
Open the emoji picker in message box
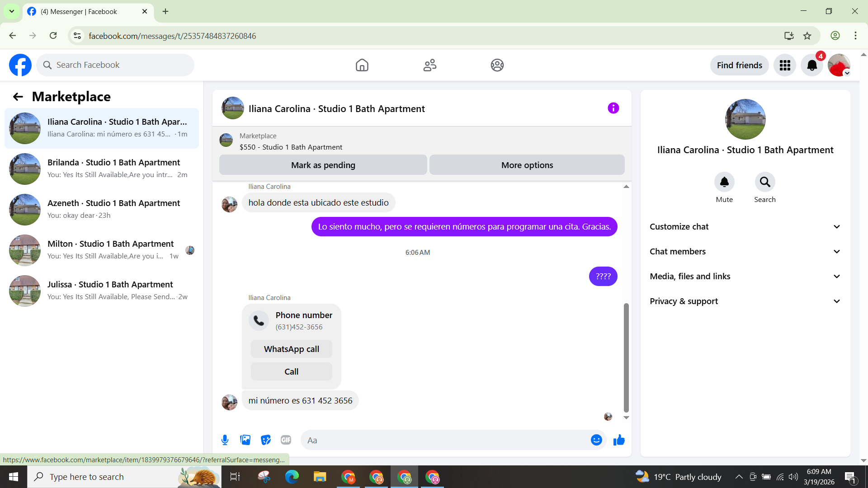596,440
